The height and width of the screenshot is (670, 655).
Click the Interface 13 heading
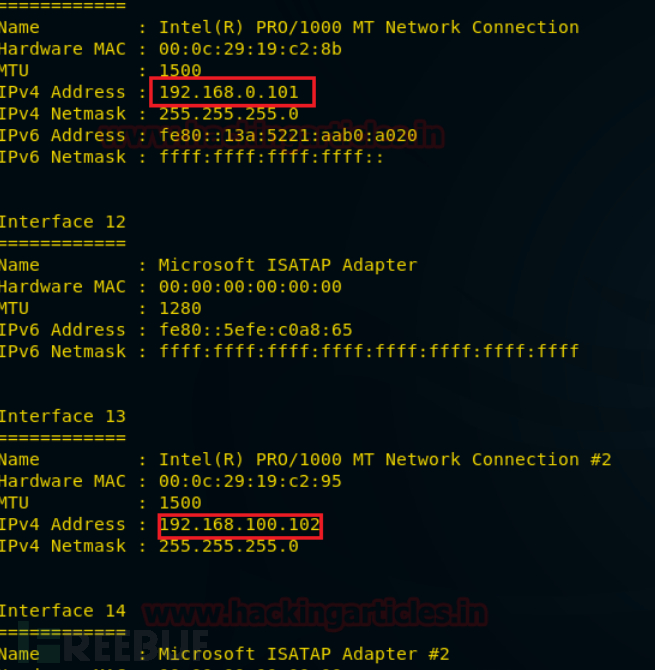pyautogui.click(x=62, y=416)
